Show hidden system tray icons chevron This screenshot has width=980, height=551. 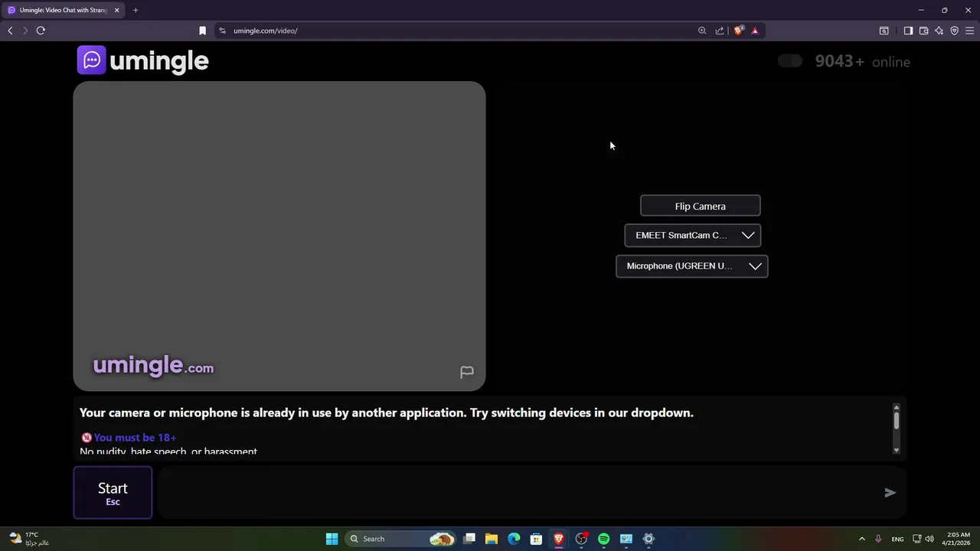[x=861, y=539]
